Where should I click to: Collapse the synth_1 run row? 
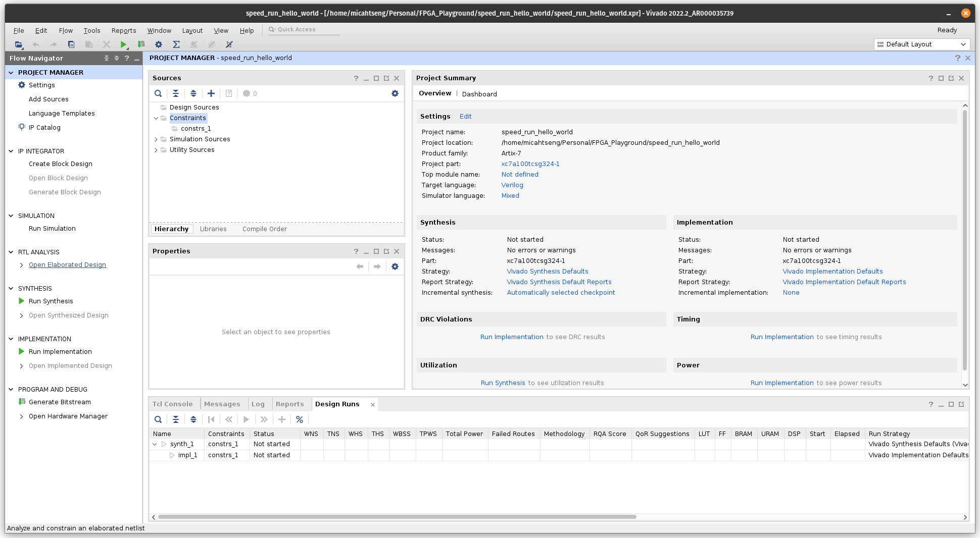(x=155, y=444)
